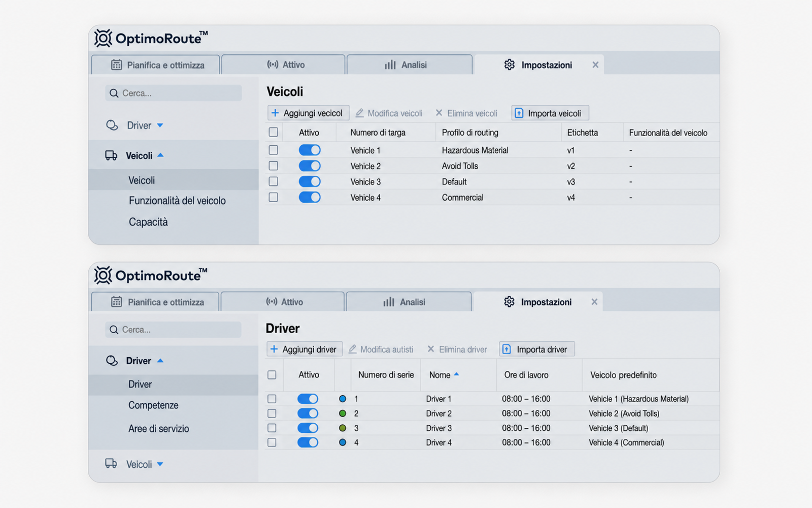The width and height of the screenshot is (812, 508).
Task: Tick the select-all checkbox in the Veicoli table header
Action: pos(274,132)
